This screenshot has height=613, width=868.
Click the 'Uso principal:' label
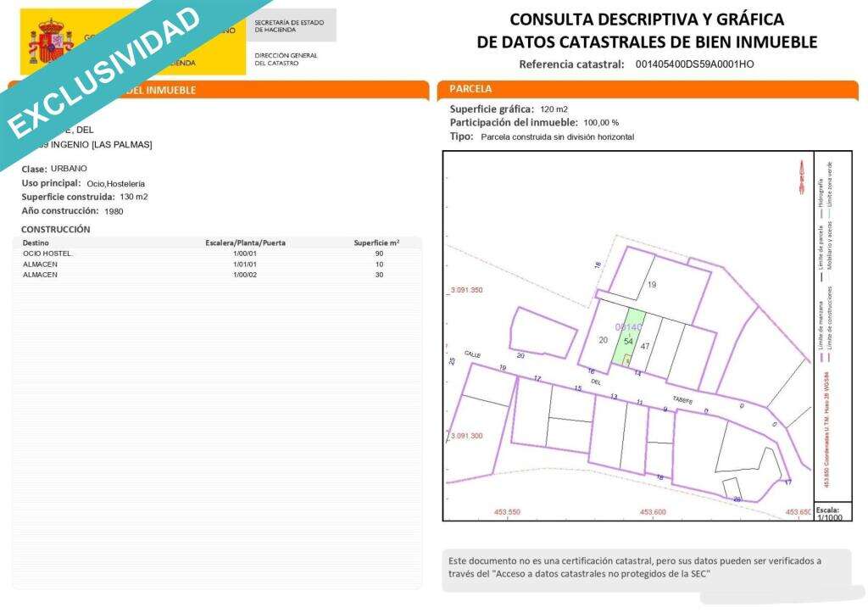coord(51,183)
